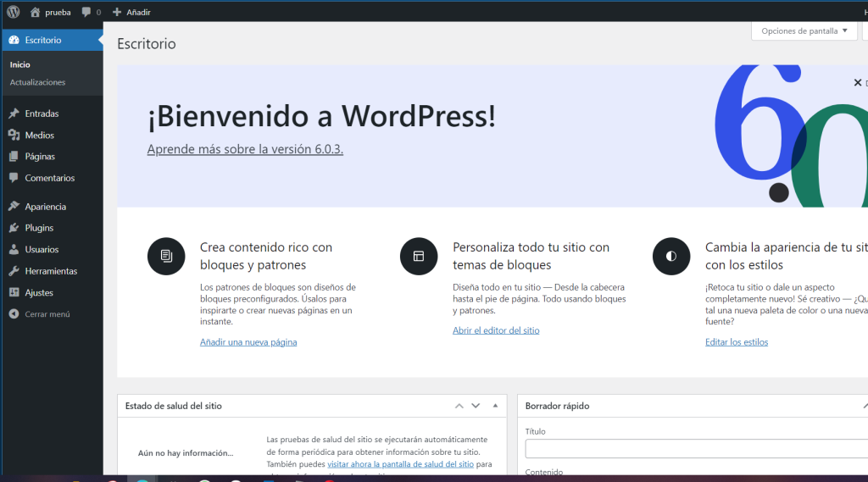Open Escritorio in sidebar menu
Image resolution: width=868 pixels, height=482 pixels.
pos(52,40)
